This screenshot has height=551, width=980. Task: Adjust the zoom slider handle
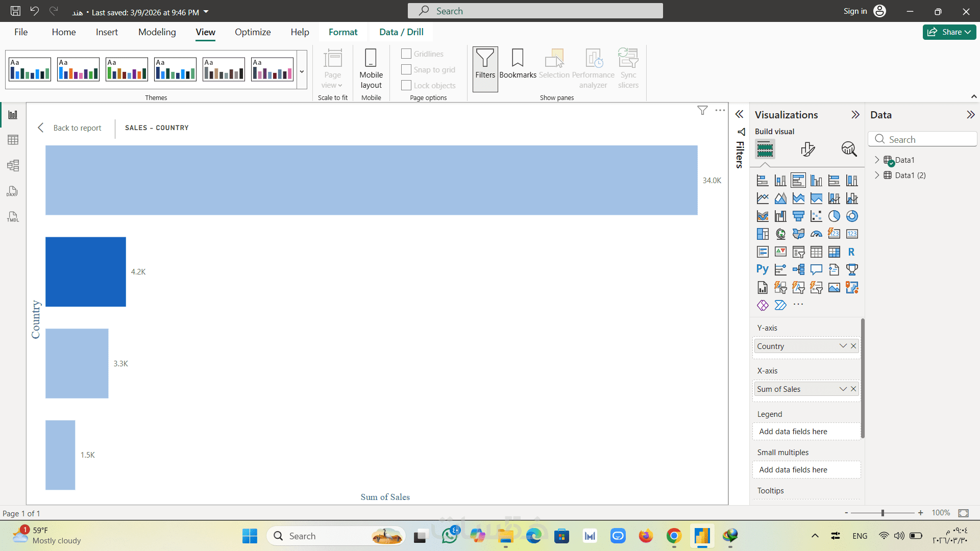[883, 513]
